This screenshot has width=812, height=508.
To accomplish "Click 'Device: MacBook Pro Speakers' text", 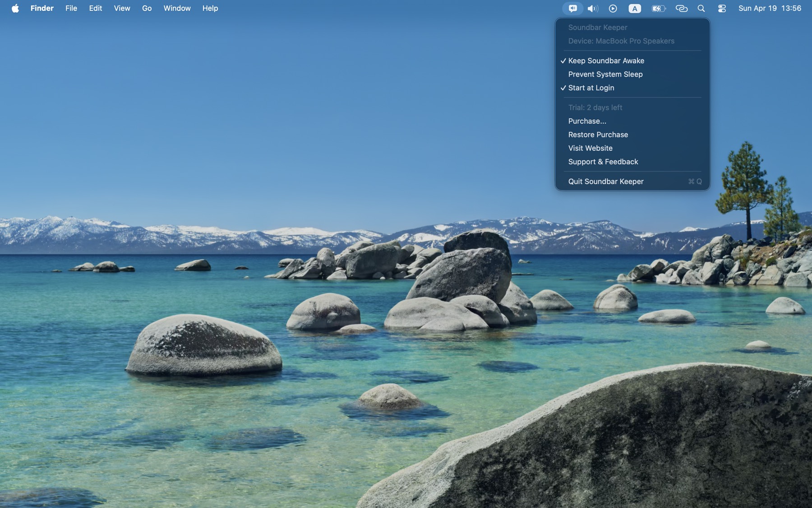I will [621, 41].
